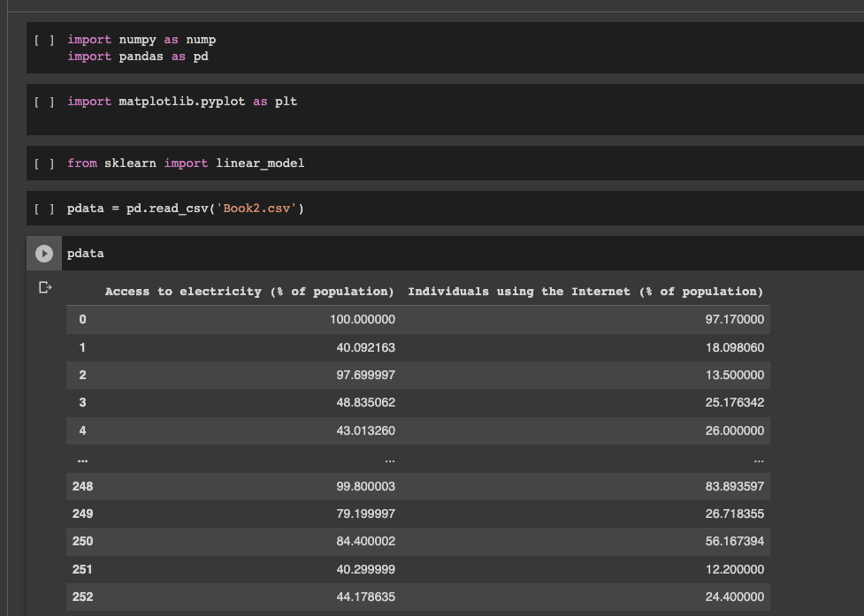Click run brackets of matplotlib import cell
Image resolution: width=864 pixels, height=616 pixels.
pyautogui.click(x=44, y=102)
